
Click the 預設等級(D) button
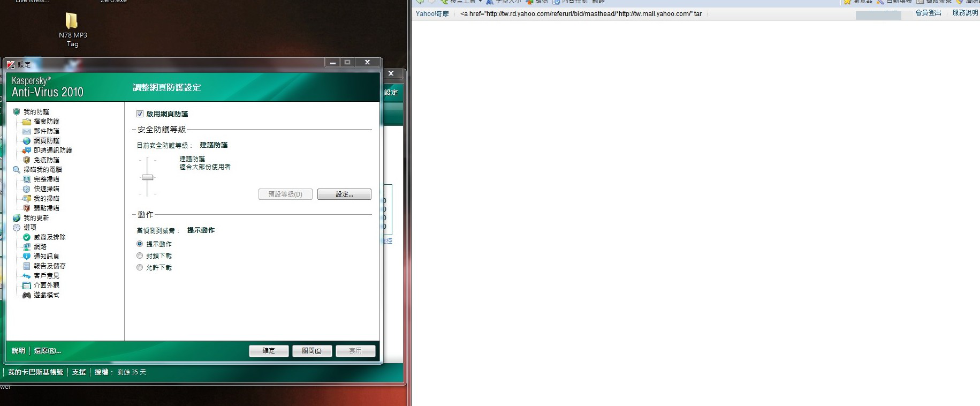(285, 194)
